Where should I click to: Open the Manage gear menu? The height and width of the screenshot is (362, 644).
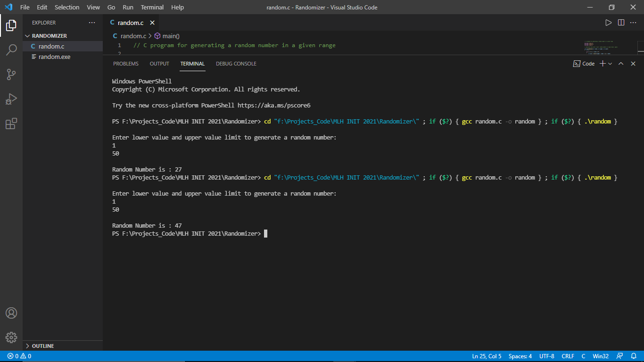pyautogui.click(x=11, y=337)
